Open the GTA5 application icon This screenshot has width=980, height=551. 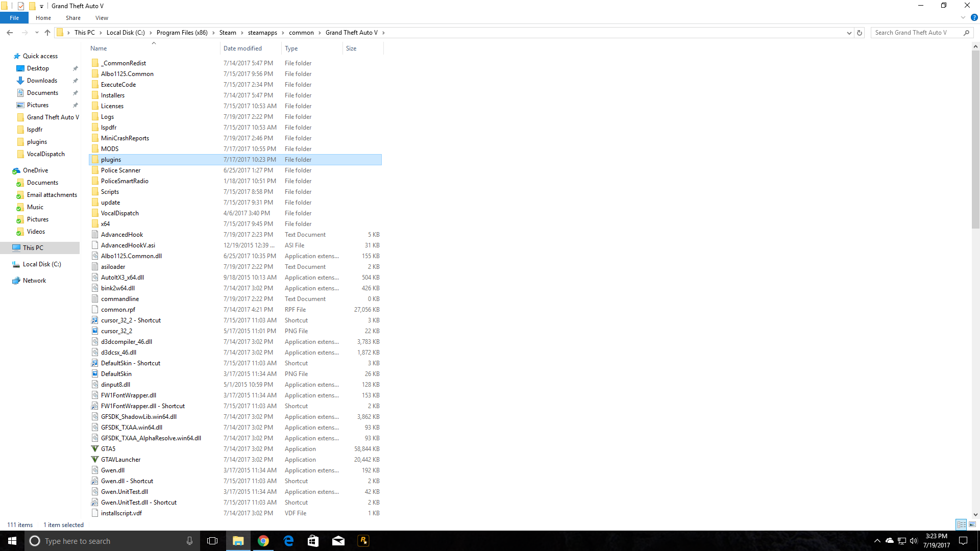[95, 449]
